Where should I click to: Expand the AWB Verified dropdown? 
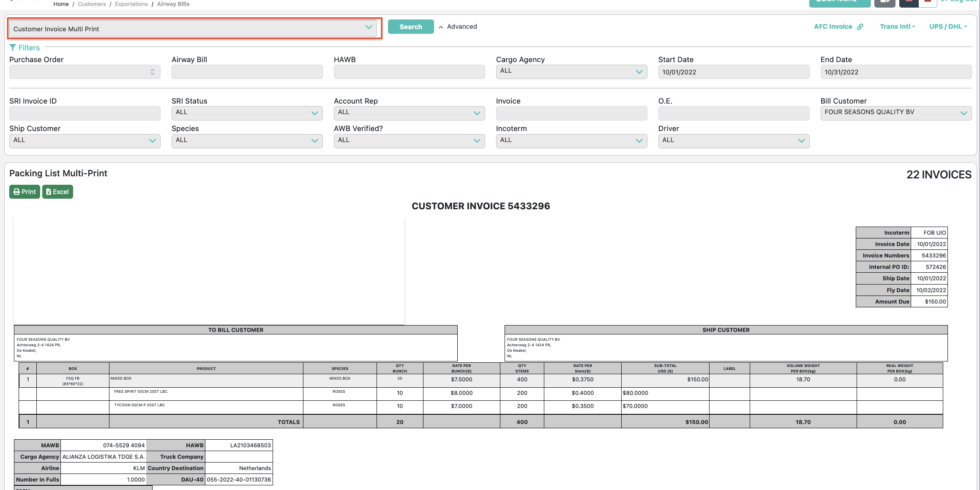(x=409, y=141)
